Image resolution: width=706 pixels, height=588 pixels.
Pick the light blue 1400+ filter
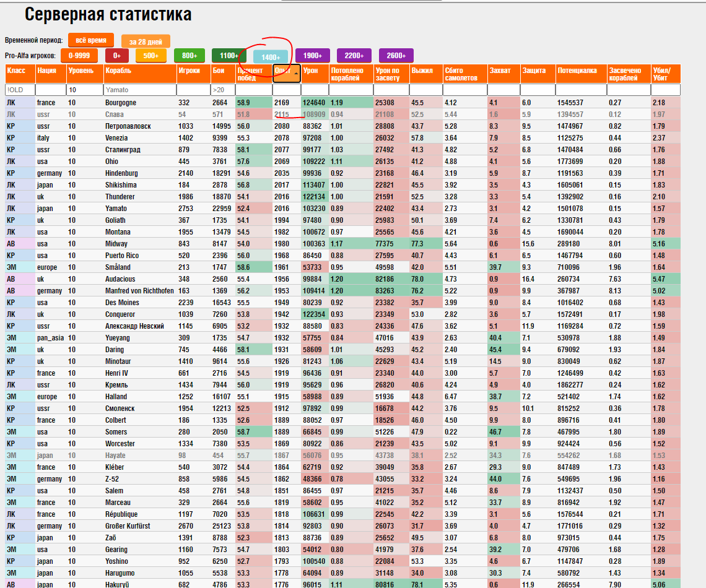tap(271, 57)
